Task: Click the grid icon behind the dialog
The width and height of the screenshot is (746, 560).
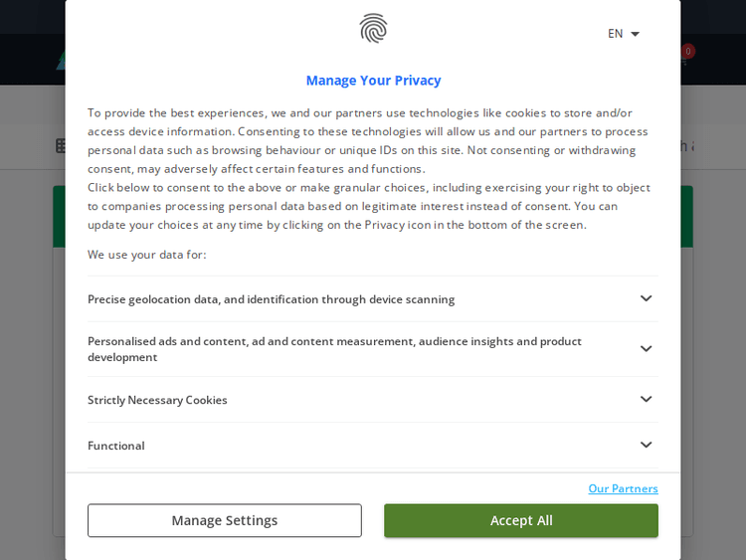Action: [x=60, y=146]
